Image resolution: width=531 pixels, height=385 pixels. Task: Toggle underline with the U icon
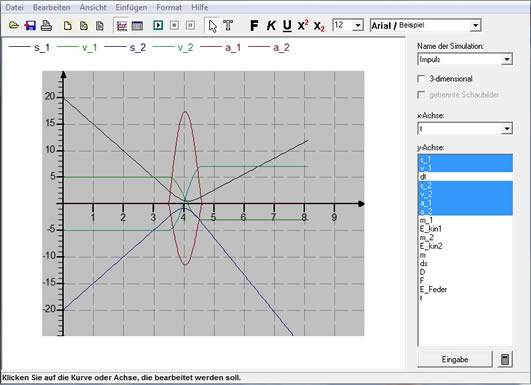point(287,26)
